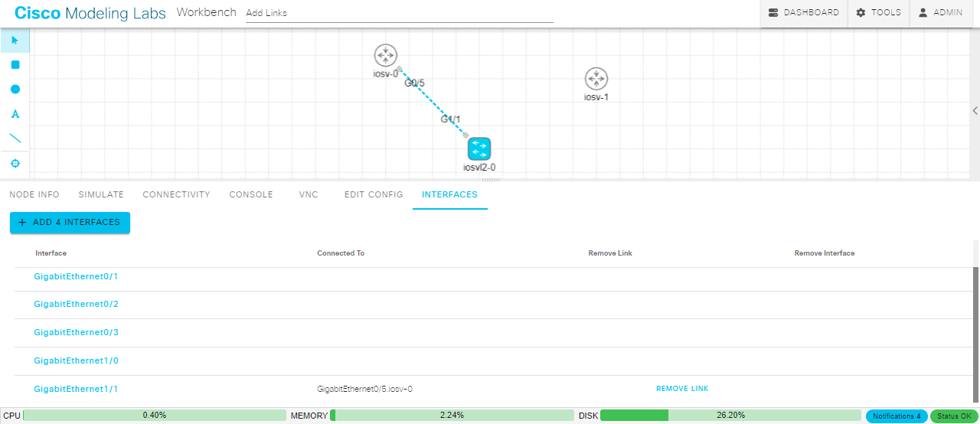Click GigabitEthernet1/1 interface row
Screen dimensions: 980x424
click(494, 389)
